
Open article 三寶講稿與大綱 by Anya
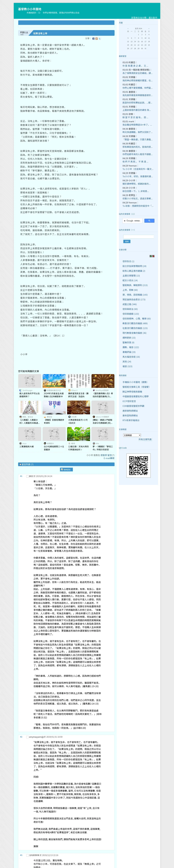26,446
